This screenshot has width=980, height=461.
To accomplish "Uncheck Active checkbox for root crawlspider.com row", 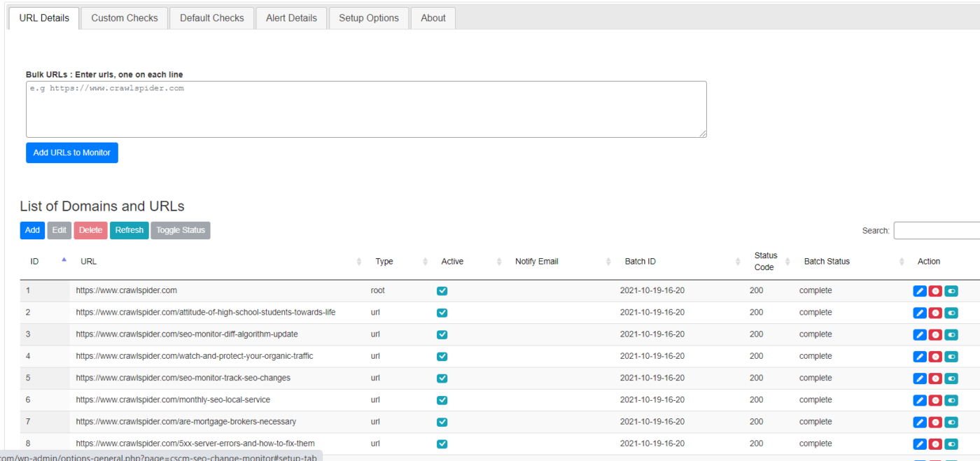I will [x=442, y=291].
